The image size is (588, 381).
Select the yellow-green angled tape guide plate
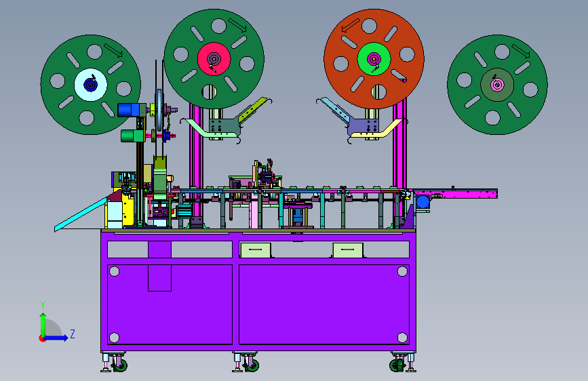[x=253, y=109]
